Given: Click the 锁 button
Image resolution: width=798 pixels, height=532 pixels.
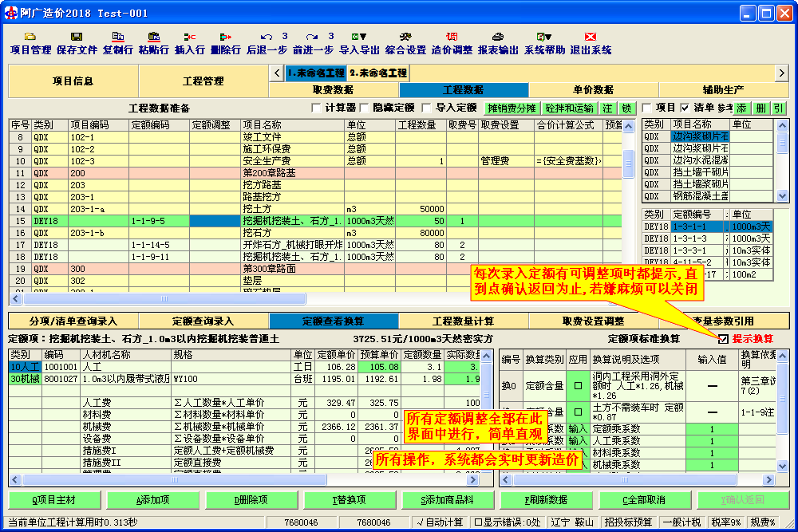Looking at the screenshot, I should click(626, 108).
